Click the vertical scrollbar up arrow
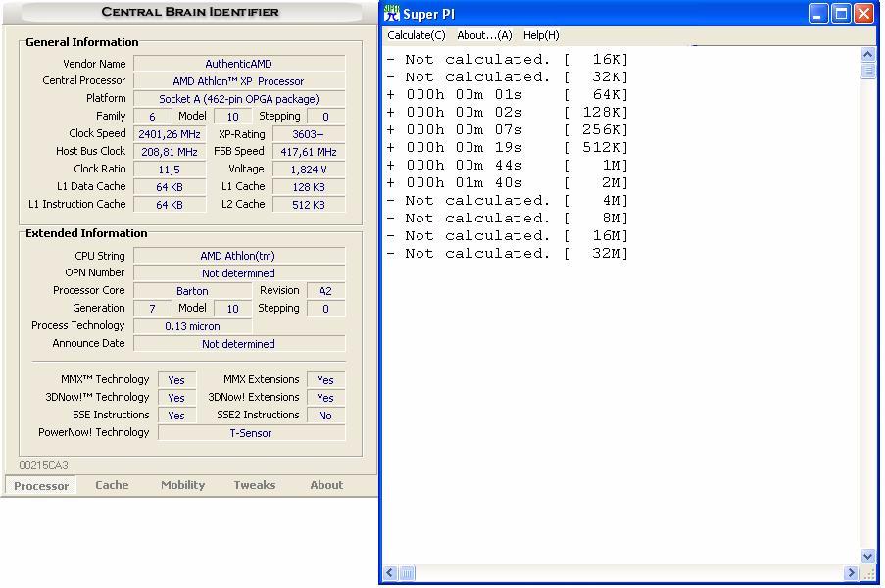 [868, 55]
